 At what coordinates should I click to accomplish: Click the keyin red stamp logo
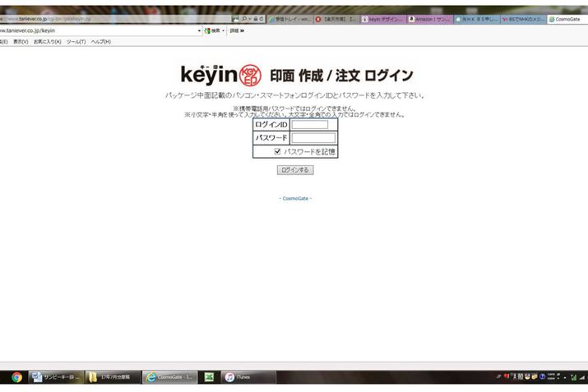[x=250, y=75]
